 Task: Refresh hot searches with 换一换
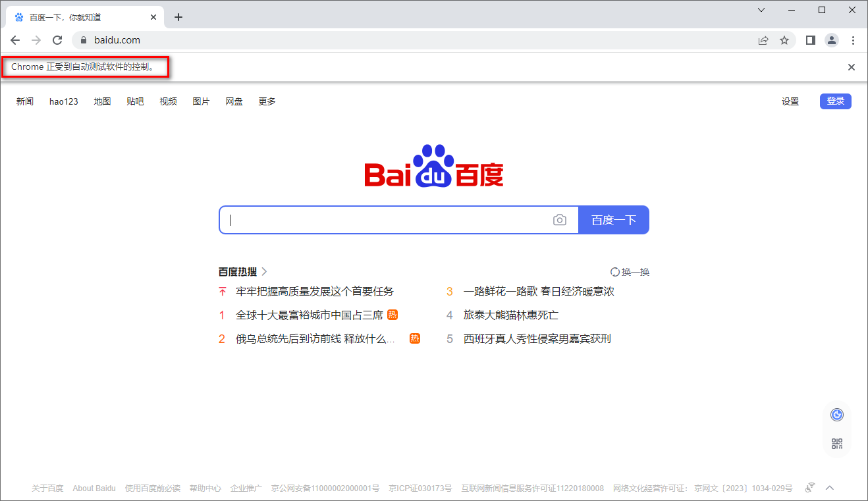coord(630,272)
